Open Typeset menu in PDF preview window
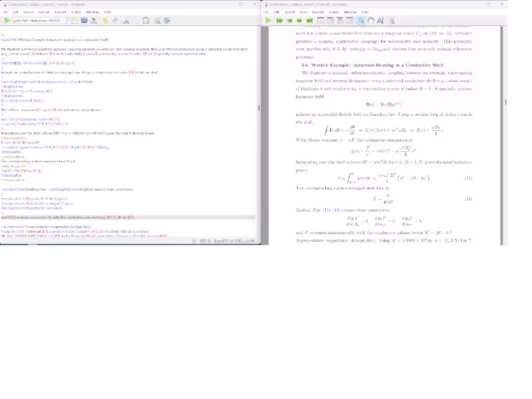The height and width of the screenshot is (399, 532). 318,12
